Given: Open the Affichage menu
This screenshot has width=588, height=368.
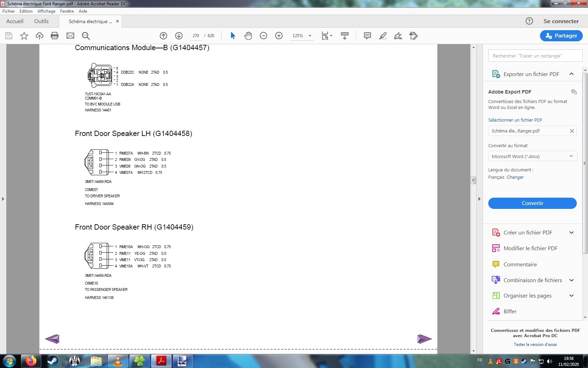Looking at the screenshot, I should point(46,11).
